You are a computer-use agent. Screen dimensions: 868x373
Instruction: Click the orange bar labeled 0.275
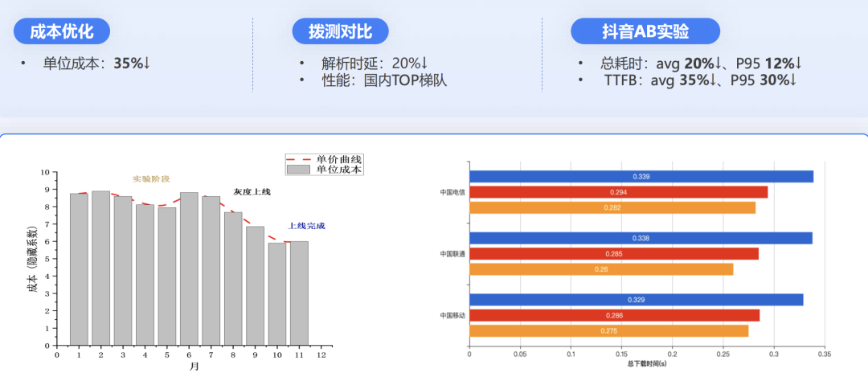609,331
